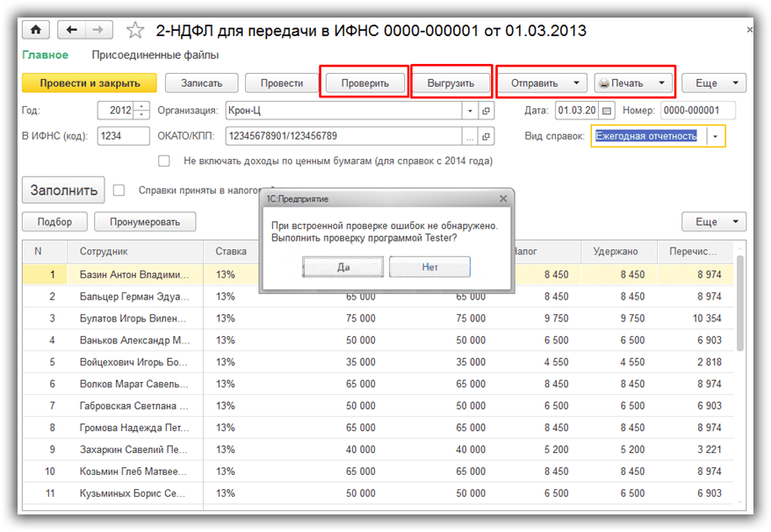Click 5 200 withheld in Захаркин row
771x532 pixels.
(632, 449)
